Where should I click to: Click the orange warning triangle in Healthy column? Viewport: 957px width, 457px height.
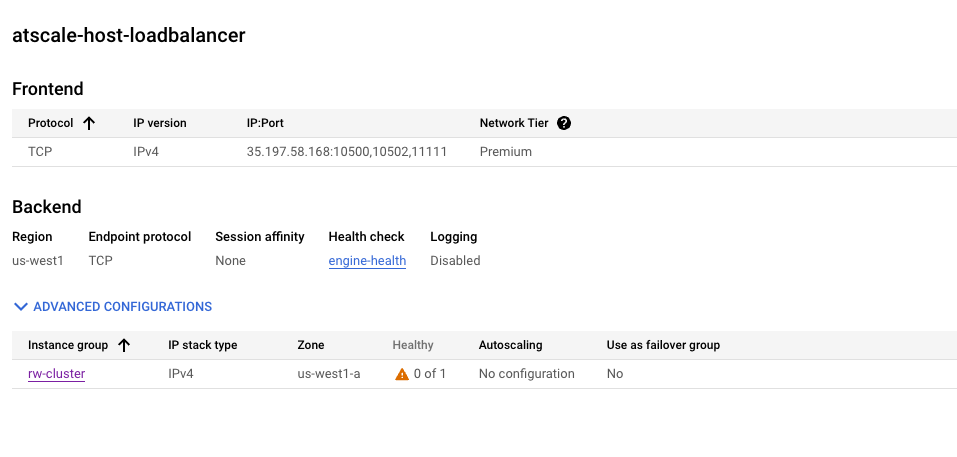tap(402, 374)
